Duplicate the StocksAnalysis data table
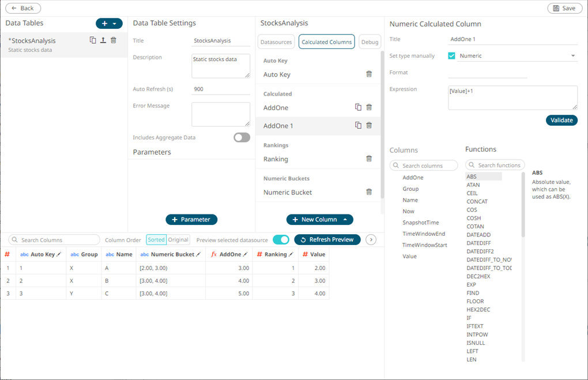 (93, 40)
